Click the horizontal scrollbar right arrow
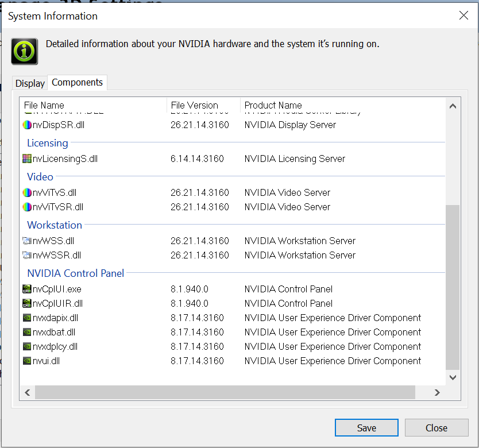479x448 pixels. click(x=438, y=392)
